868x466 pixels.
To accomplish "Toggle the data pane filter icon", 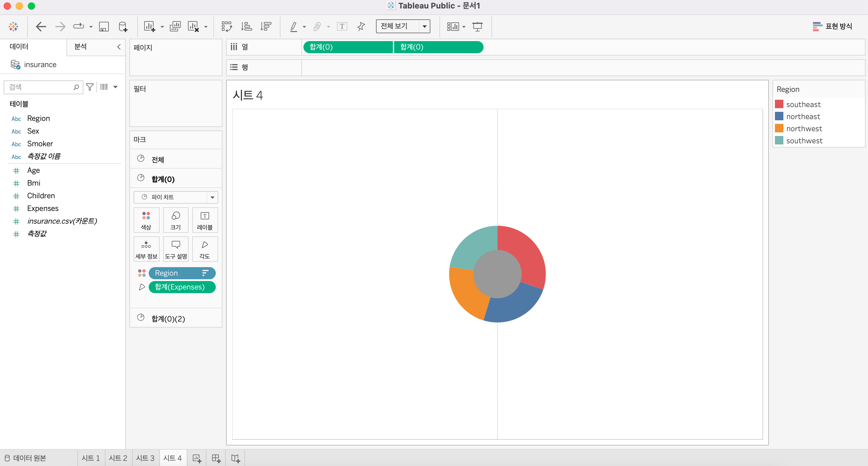I will tap(90, 87).
